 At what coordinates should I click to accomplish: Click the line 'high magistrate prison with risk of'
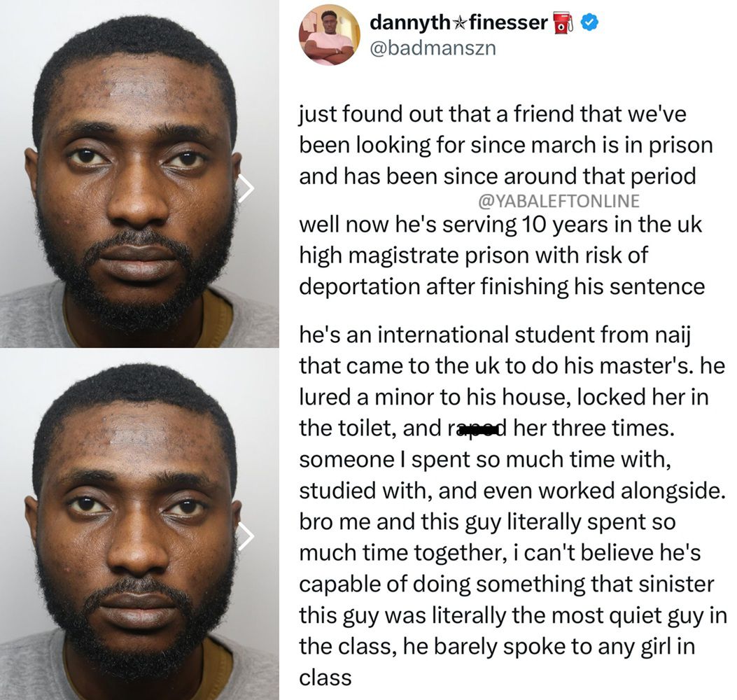coord(473,255)
